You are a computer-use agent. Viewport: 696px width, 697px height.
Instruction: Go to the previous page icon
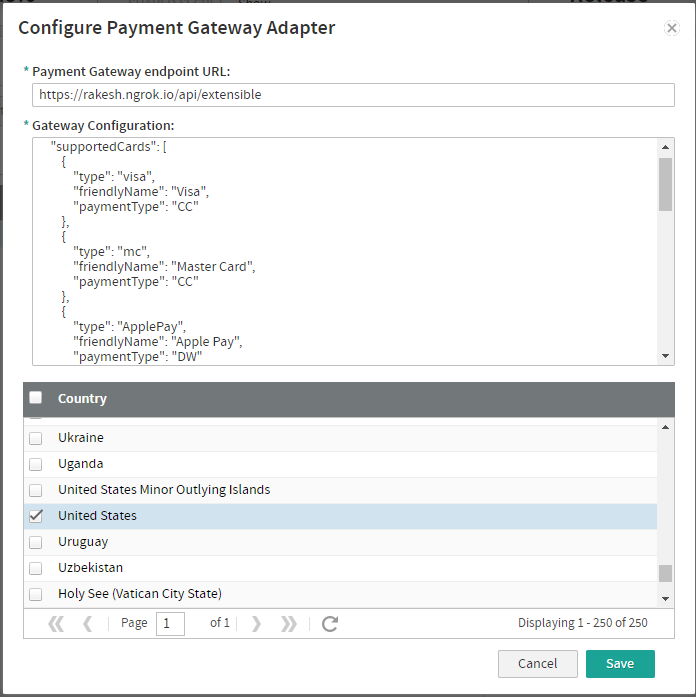click(87, 624)
